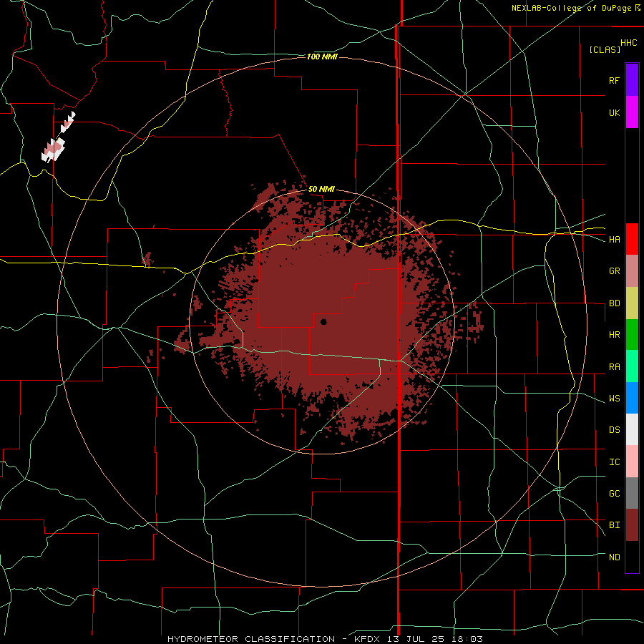Click the white DS legend swatch

coord(632,429)
